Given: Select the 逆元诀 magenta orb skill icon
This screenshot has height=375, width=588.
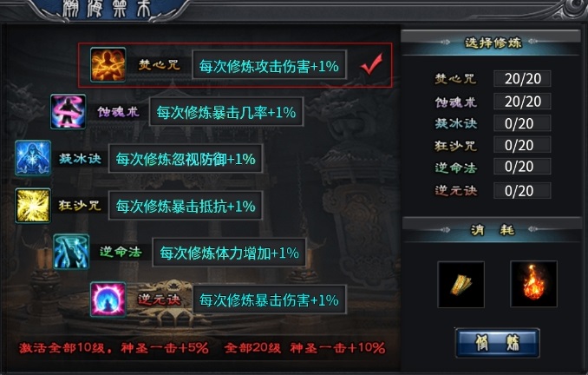Looking at the screenshot, I should click(108, 299).
